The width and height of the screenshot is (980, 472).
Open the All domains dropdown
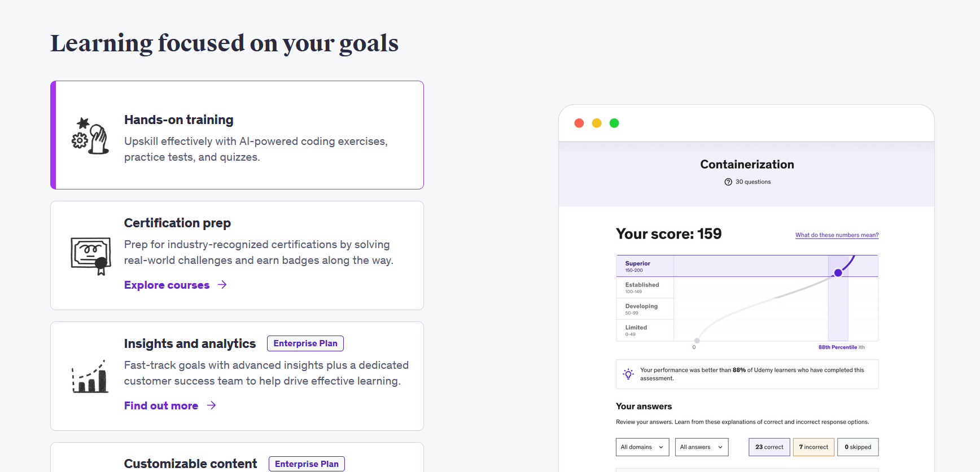642,447
